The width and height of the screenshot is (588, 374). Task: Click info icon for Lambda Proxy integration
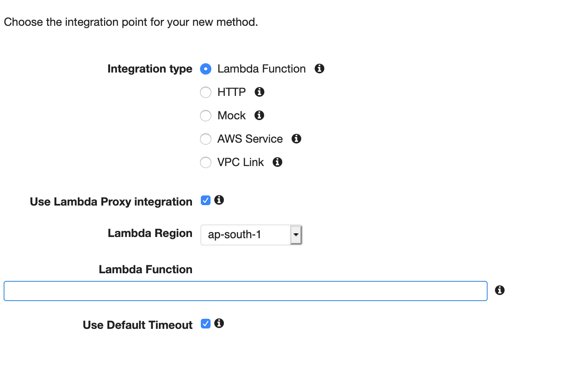tap(219, 200)
